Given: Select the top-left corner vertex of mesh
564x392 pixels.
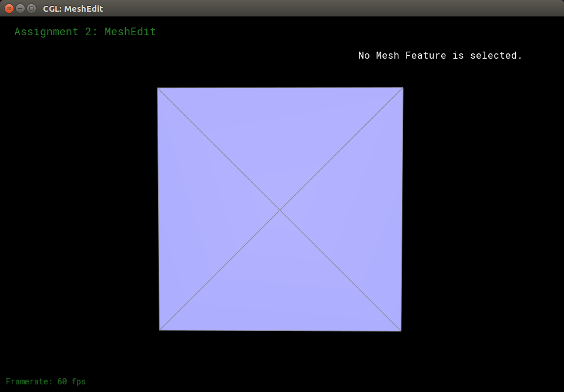Looking at the screenshot, I should 157,88.
